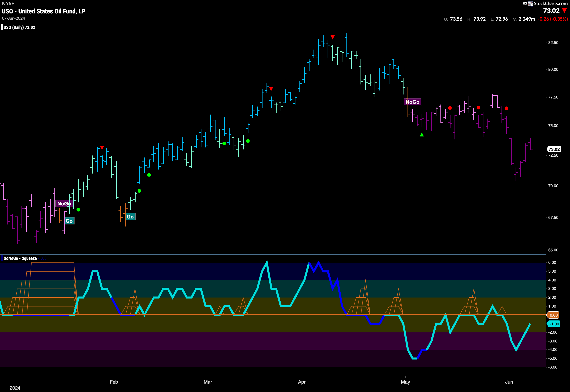570x392 pixels.
Task: Click the May NoGo signal label
Action: pos(412,102)
